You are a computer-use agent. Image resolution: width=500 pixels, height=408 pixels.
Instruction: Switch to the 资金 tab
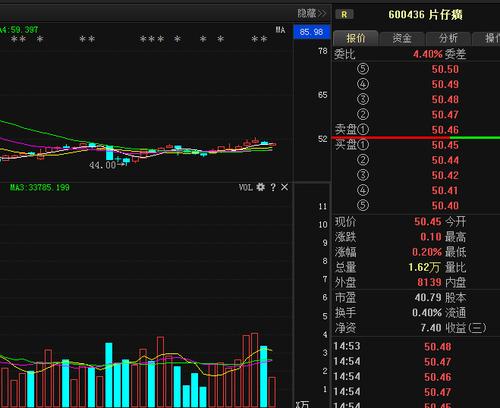pyautogui.click(x=402, y=39)
